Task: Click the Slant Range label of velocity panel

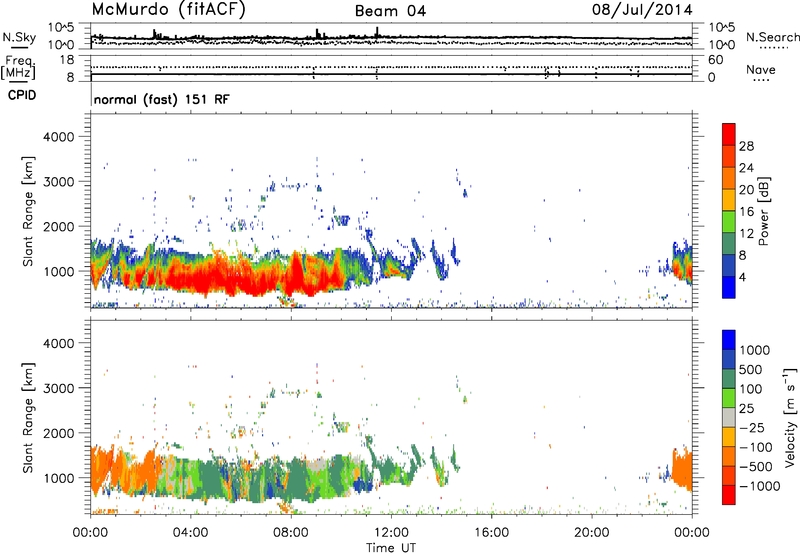Action: 28,418
